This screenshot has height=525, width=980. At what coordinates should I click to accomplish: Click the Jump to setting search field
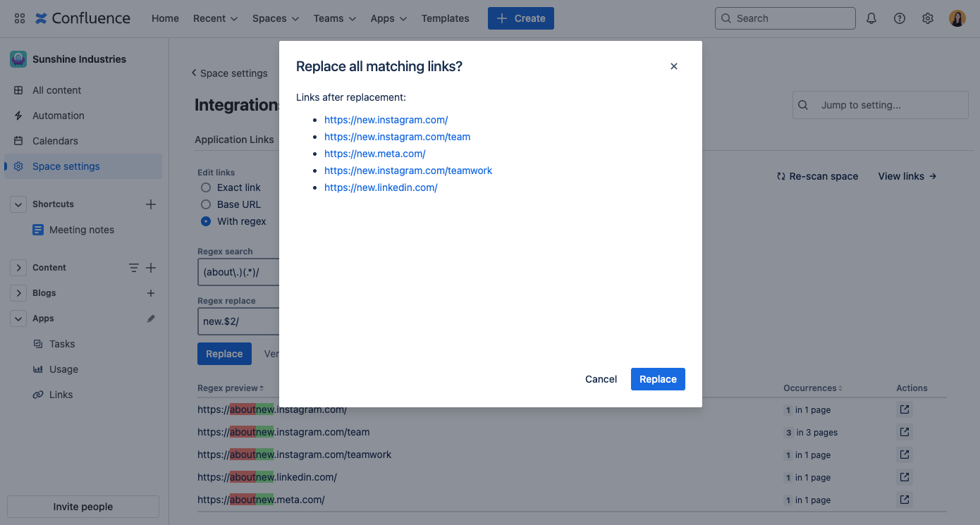pyautogui.click(x=880, y=104)
